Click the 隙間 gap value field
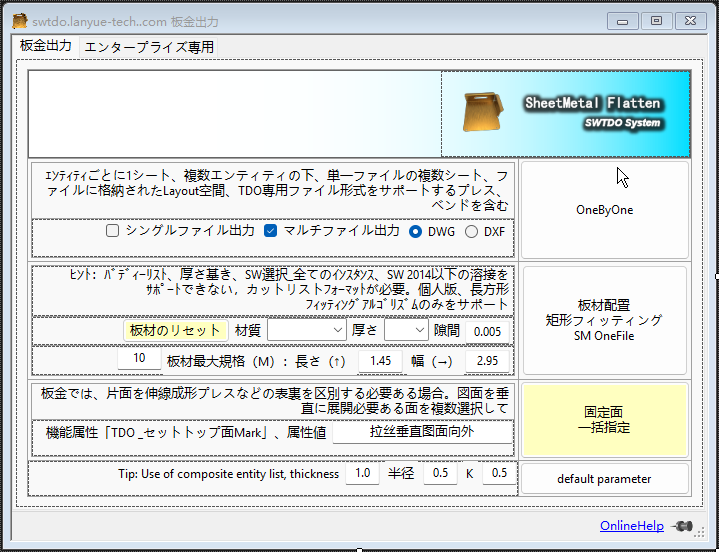Image resolution: width=719 pixels, height=552 pixels. (x=488, y=331)
